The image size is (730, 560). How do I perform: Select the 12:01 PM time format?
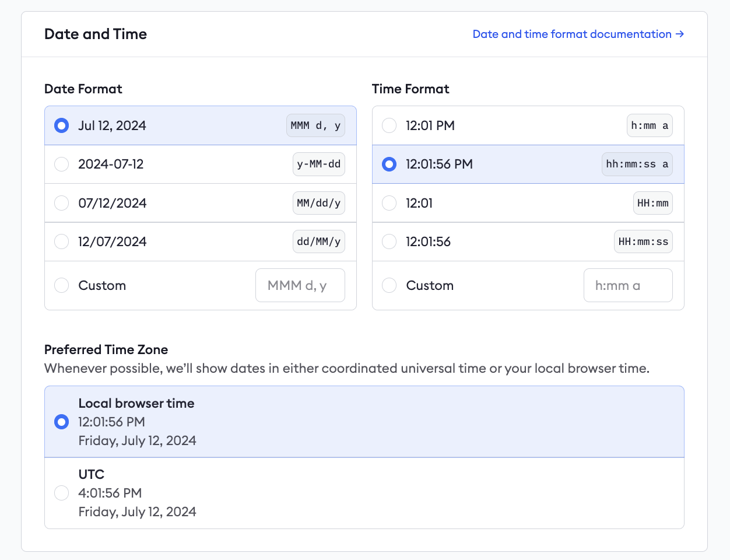[x=389, y=125]
